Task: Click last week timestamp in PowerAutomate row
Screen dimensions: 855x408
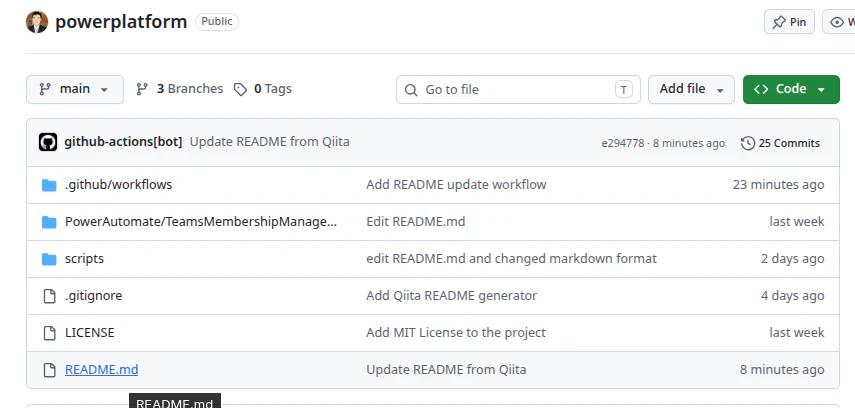Action: (797, 221)
